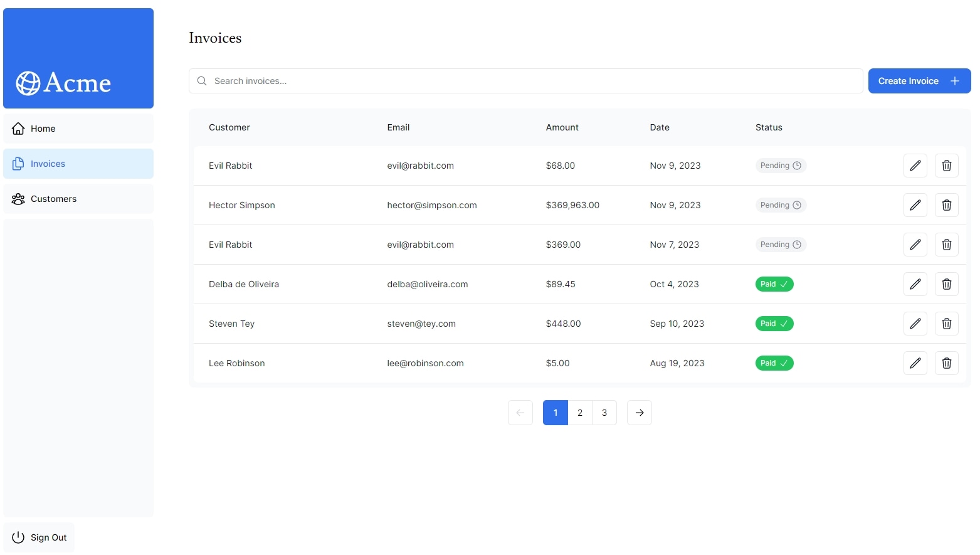This screenshot has width=980, height=555.
Task: Click the delba@oliveira.com email
Action: point(428,284)
